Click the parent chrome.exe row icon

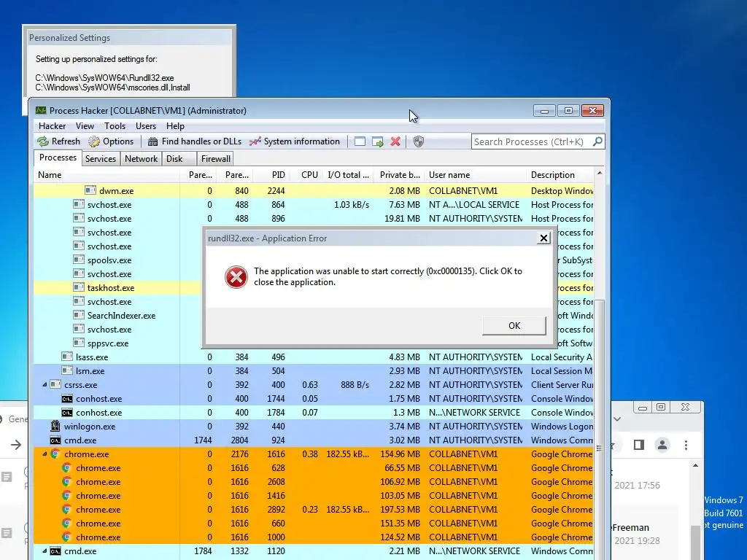(x=55, y=454)
